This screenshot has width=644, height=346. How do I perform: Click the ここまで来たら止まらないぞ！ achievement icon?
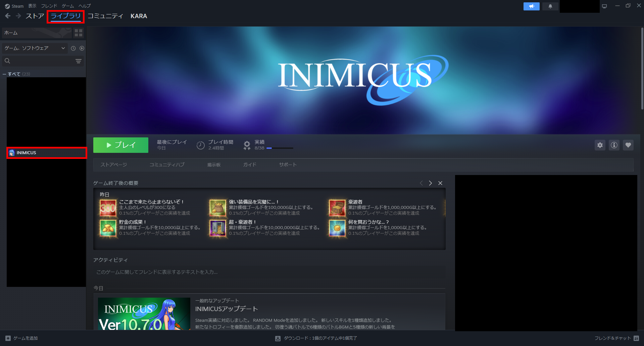108,208
